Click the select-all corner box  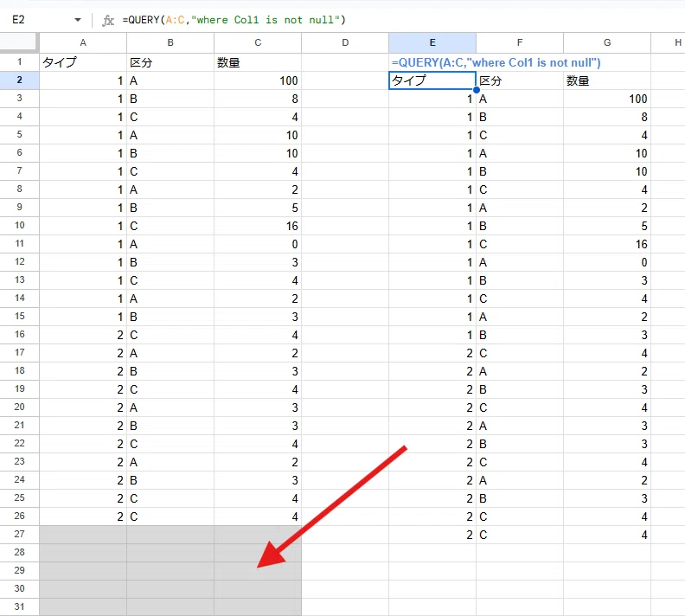[x=20, y=42]
